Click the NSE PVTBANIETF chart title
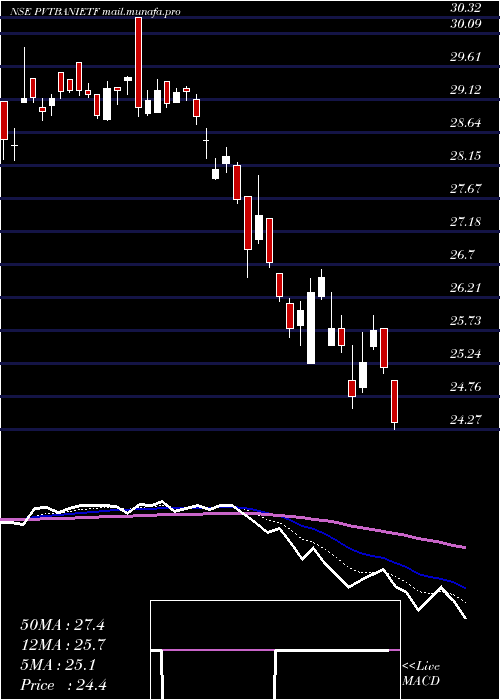500x700 pixels. (x=95, y=12)
